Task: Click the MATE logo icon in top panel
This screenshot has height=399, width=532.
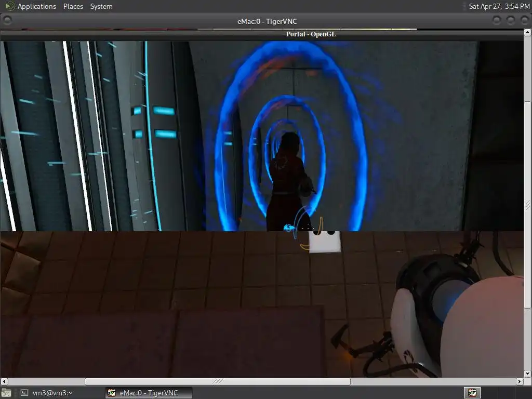Action: [9, 6]
